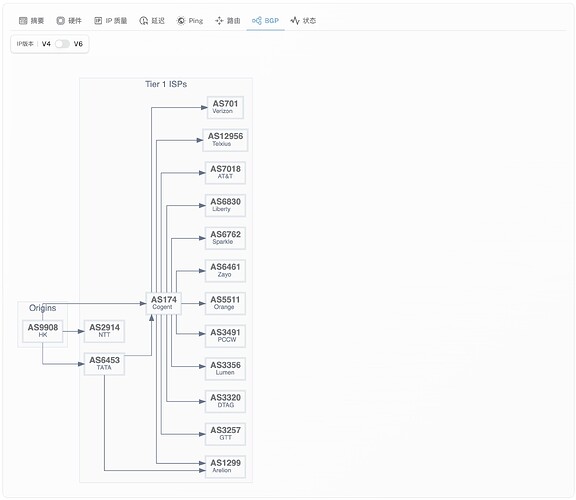Click the IP 质量 tab icon

point(98,21)
